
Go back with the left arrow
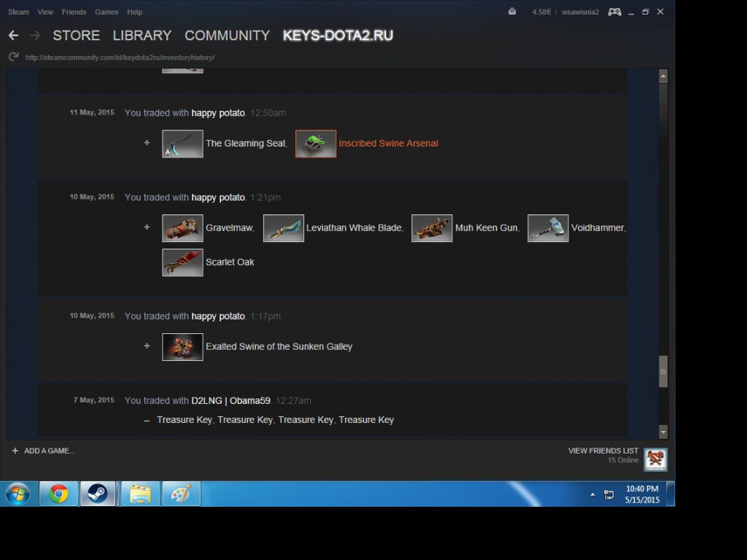coord(13,35)
